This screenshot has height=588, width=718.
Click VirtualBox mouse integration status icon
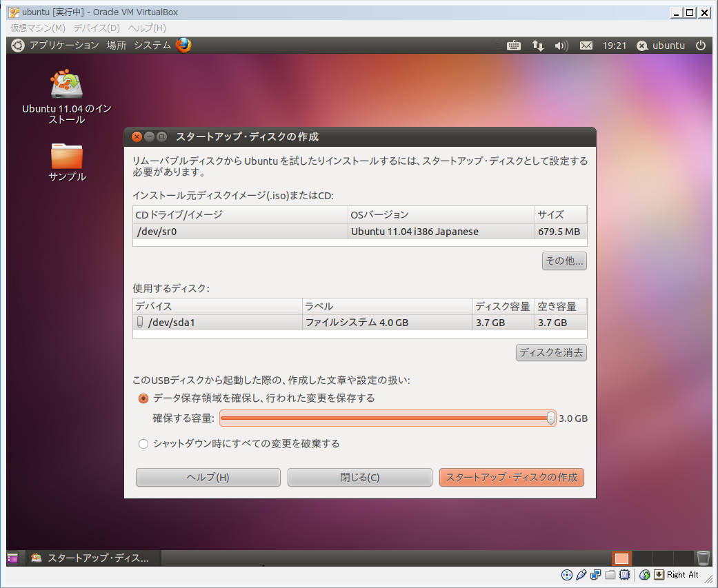point(645,575)
